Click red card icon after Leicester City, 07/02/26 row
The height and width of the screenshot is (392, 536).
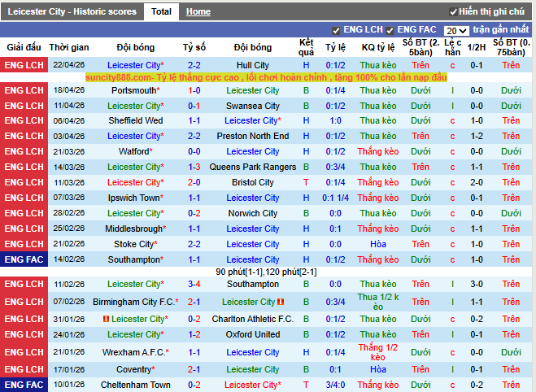[281, 302]
